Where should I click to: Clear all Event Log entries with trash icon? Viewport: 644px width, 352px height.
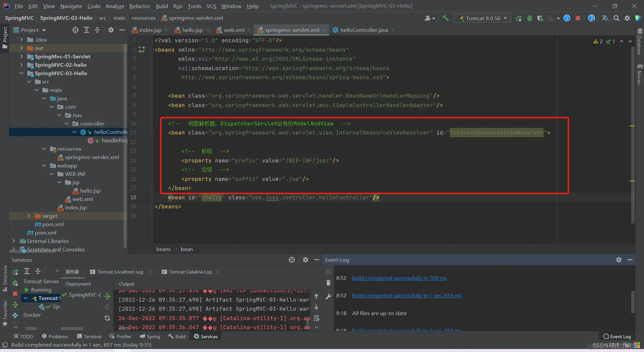click(x=328, y=283)
